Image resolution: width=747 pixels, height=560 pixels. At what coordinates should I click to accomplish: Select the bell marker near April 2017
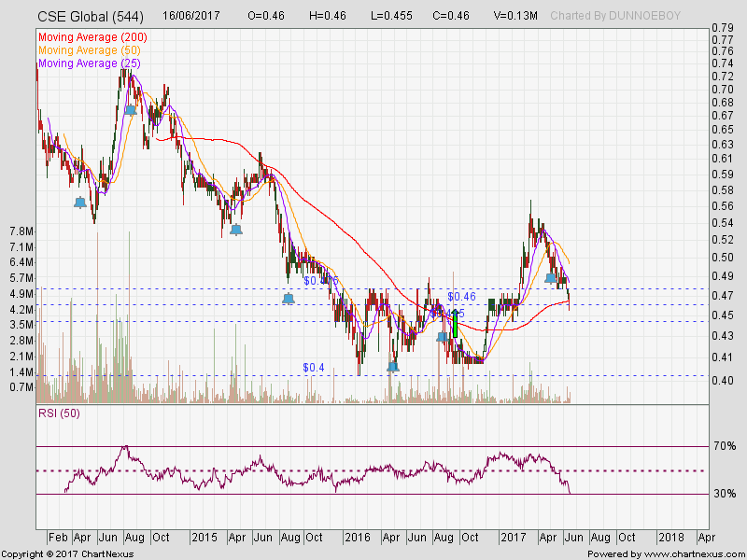coord(551,277)
